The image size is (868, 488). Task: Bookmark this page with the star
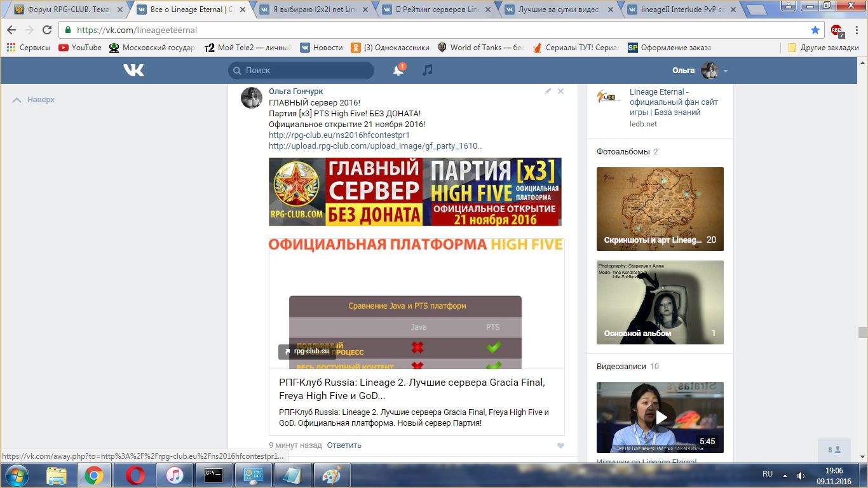pos(815,30)
